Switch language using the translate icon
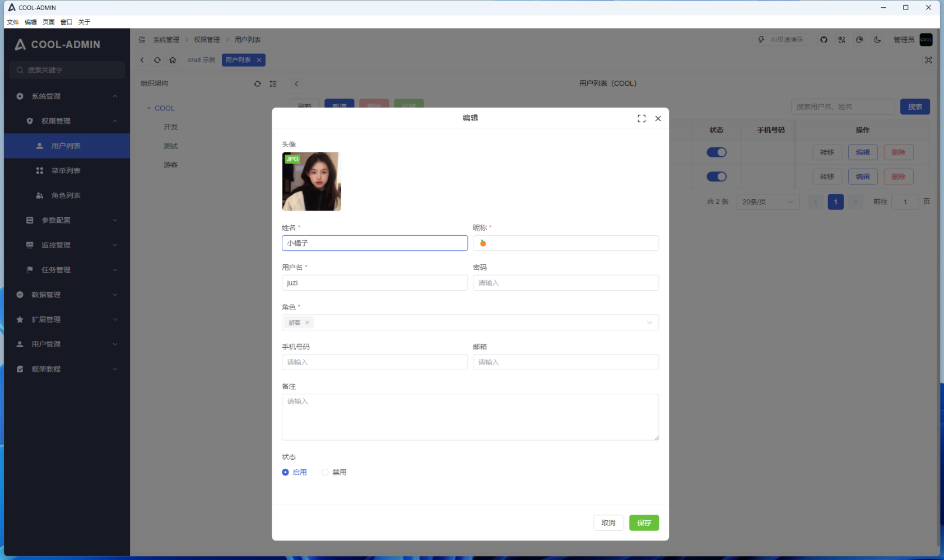 [842, 39]
